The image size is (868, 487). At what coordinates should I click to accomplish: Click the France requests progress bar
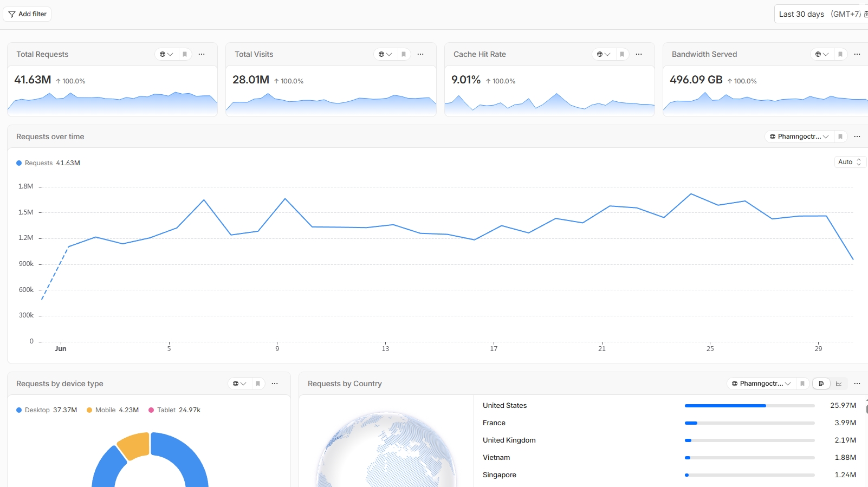click(x=750, y=423)
